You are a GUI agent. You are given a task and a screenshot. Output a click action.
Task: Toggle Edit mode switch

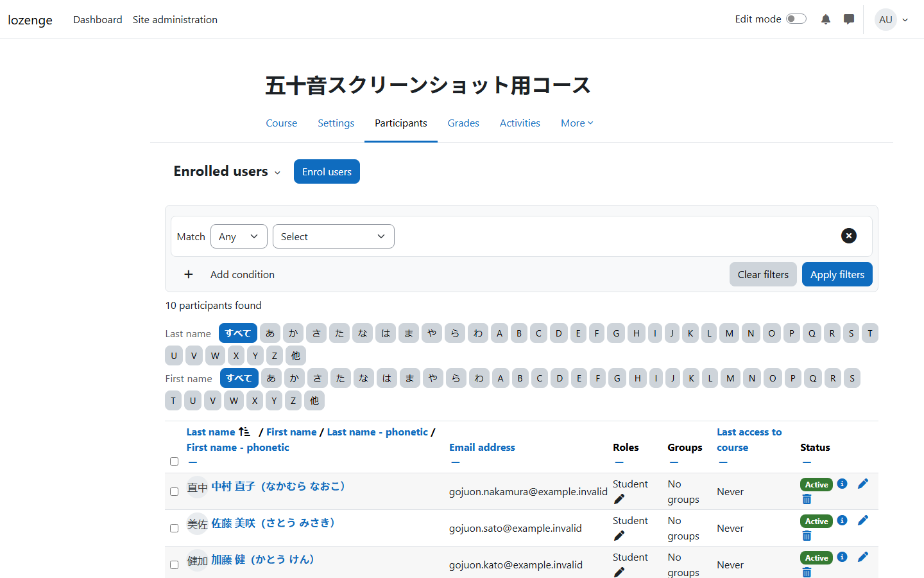[x=796, y=19]
